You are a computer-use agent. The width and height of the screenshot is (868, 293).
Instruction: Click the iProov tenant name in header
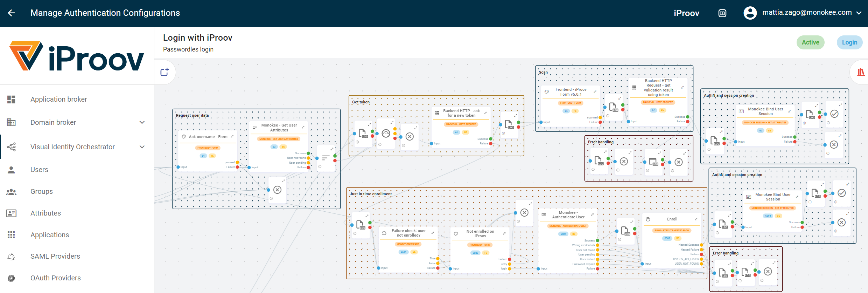[686, 13]
